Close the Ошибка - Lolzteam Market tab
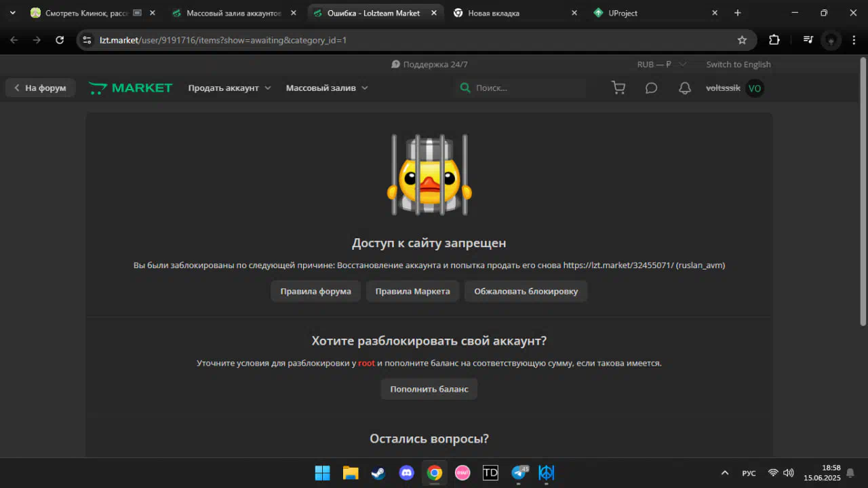 point(434,13)
